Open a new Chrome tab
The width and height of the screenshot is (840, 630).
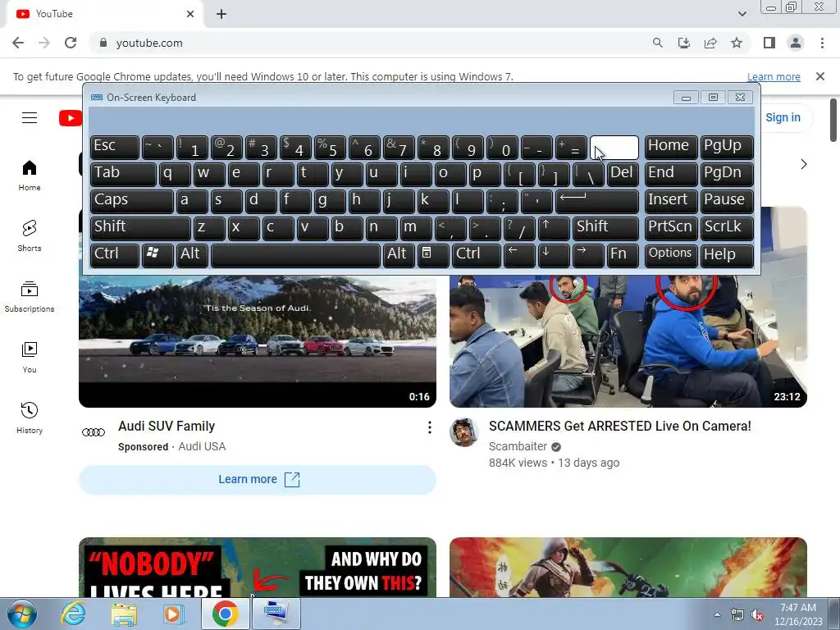pos(221,14)
